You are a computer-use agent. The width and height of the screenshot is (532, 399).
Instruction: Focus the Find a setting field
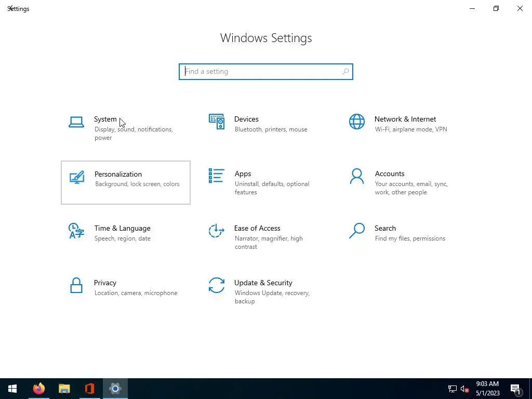(x=265, y=72)
